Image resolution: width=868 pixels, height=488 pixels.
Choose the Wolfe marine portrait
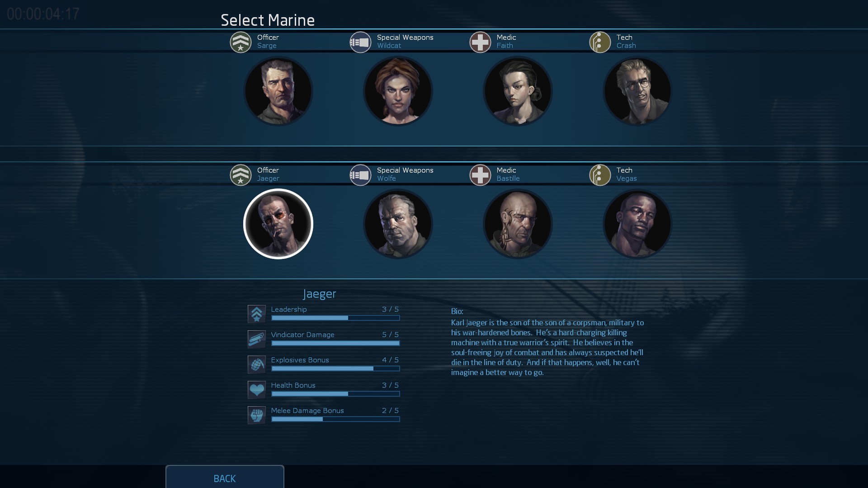(398, 224)
